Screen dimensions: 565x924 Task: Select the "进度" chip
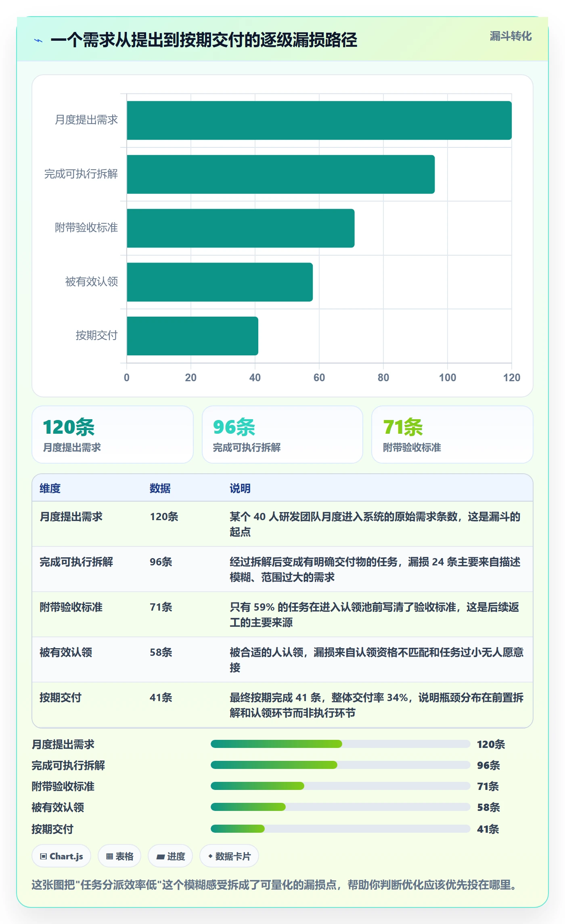click(x=170, y=856)
